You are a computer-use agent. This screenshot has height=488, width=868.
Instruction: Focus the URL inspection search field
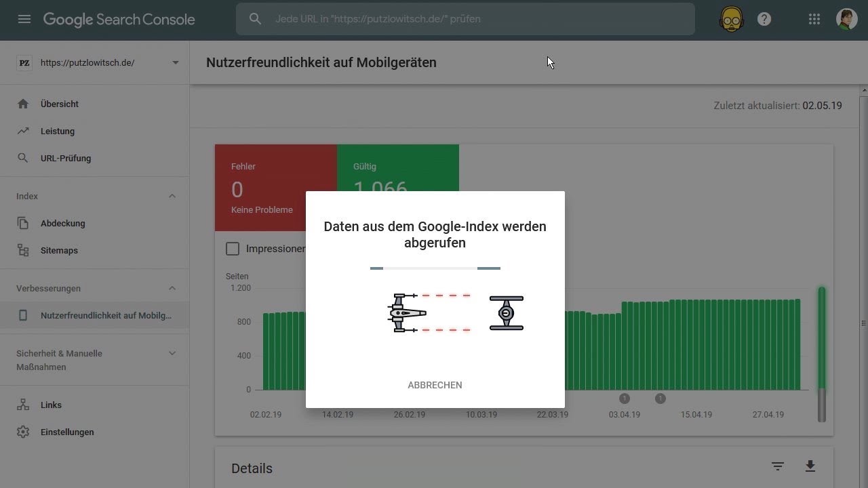[x=465, y=19]
